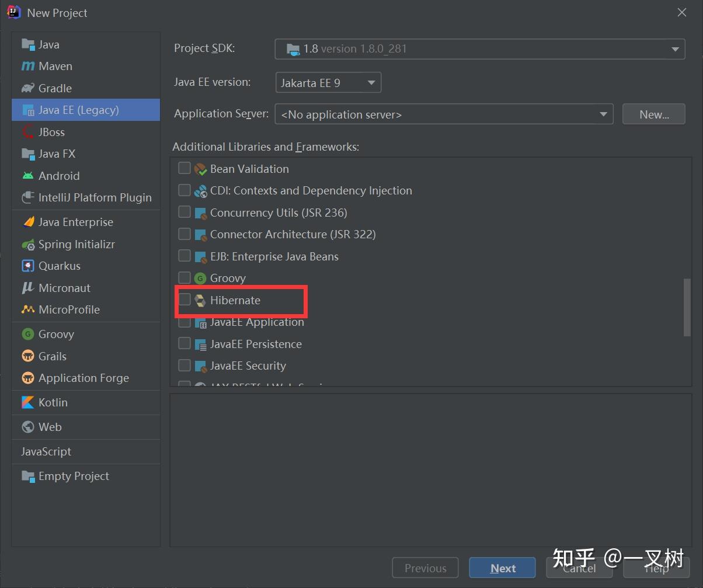Click the Kotlin project type icon

27,402
